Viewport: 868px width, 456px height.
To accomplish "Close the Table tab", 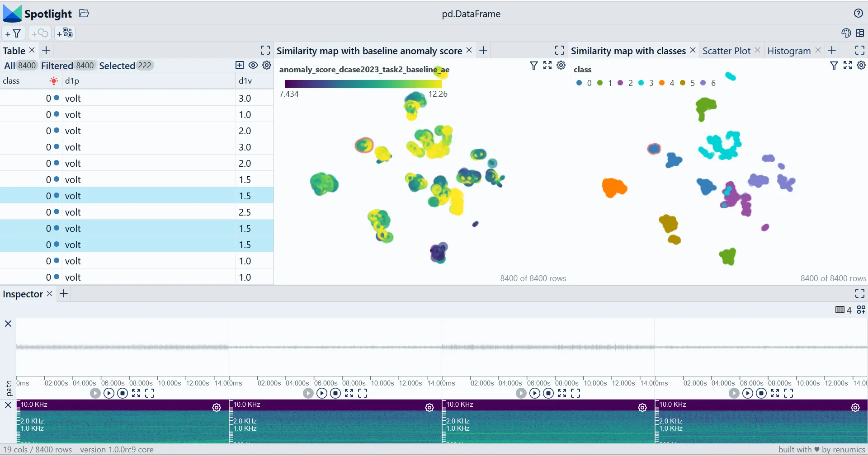I will coord(32,50).
